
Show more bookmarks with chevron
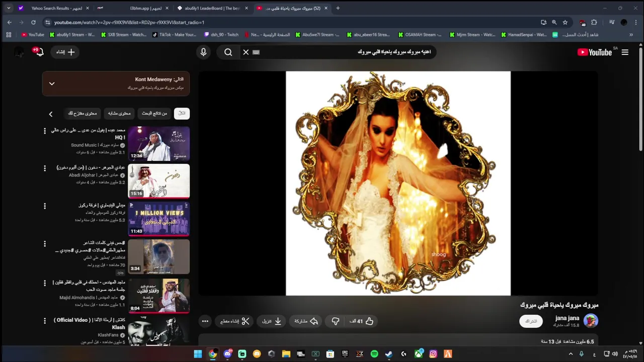click(631, 35)
